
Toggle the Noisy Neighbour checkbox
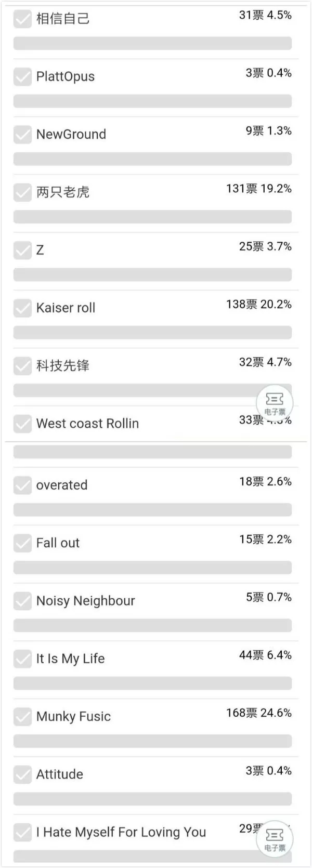[x=22, y=601]
